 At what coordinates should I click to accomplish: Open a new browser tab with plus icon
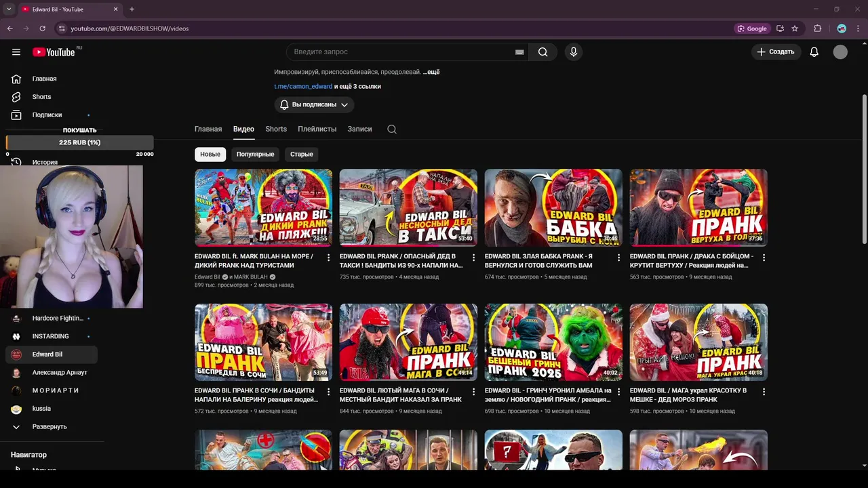132,9
